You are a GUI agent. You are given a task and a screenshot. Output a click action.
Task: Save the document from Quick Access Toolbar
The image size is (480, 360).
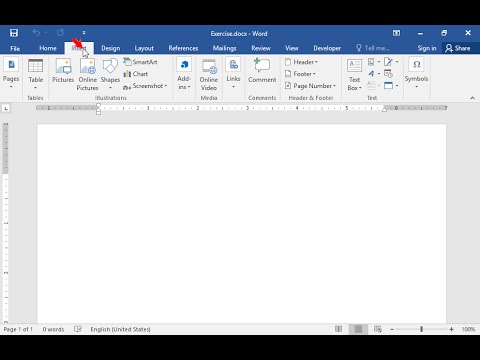click(14, 33)
